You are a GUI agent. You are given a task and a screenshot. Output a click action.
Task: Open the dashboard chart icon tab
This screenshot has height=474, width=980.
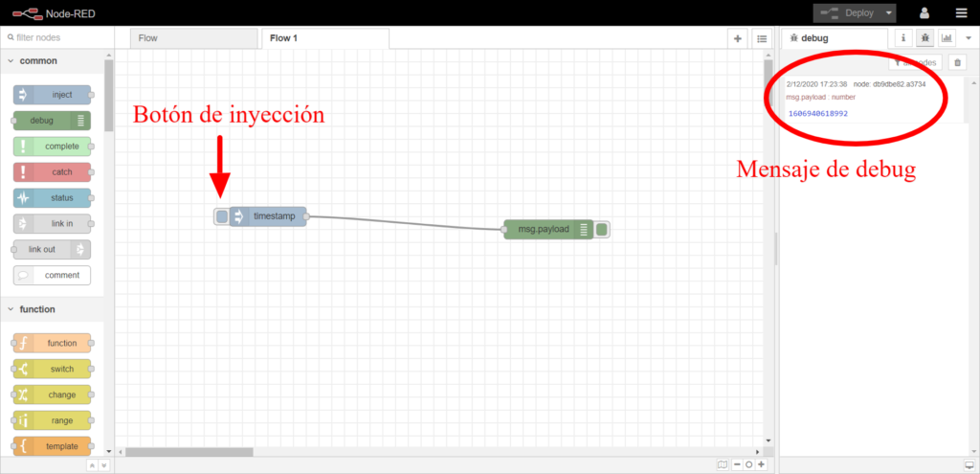click(947, 38)
